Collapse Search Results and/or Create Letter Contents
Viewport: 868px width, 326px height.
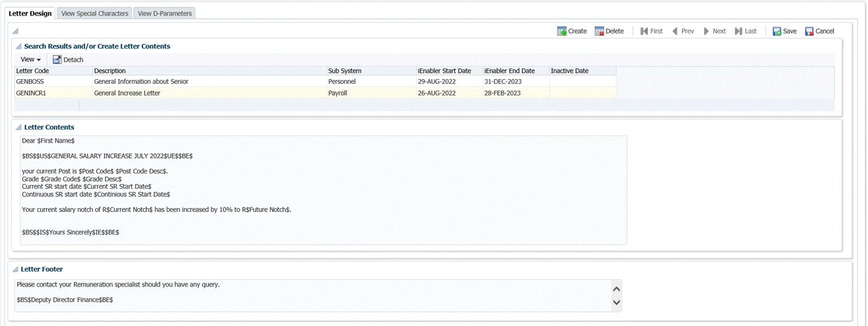tap(19, 47)
